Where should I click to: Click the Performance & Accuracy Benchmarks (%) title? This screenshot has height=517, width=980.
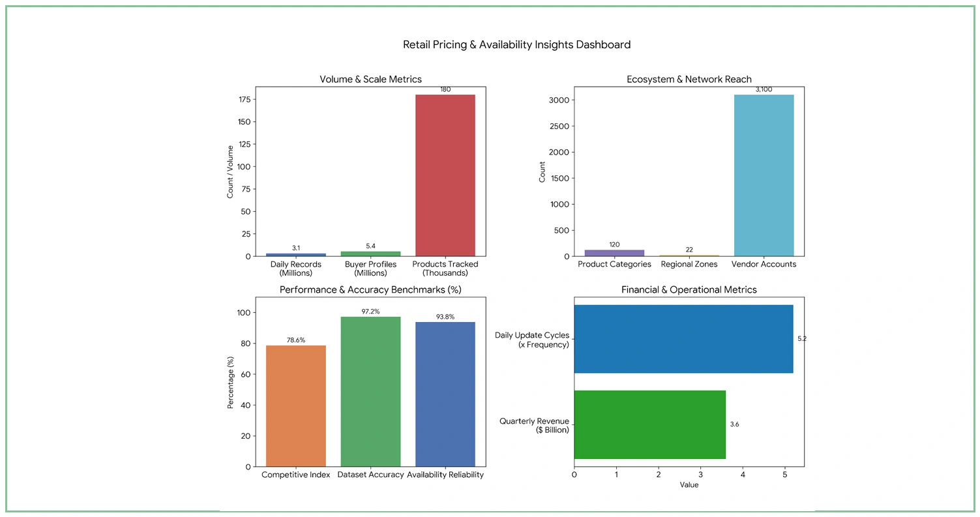(x=370, y=289)
